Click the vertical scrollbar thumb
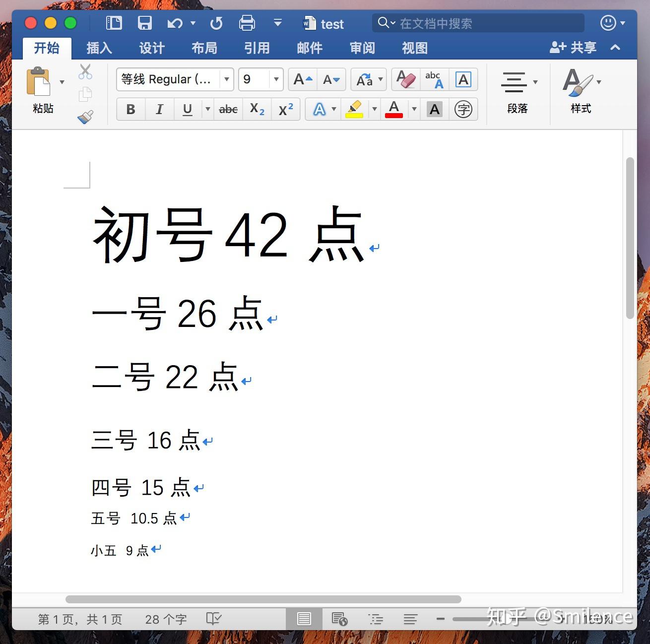 (x=630, y=238)
